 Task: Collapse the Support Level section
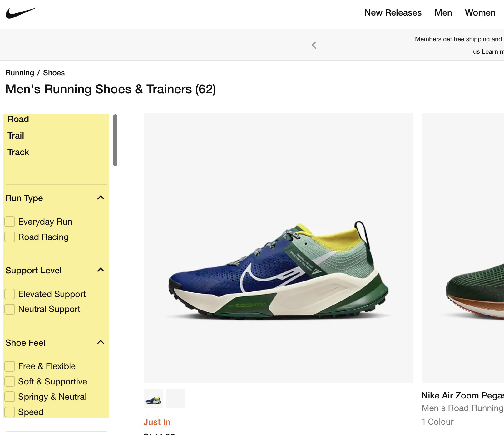tap(100, 270)
